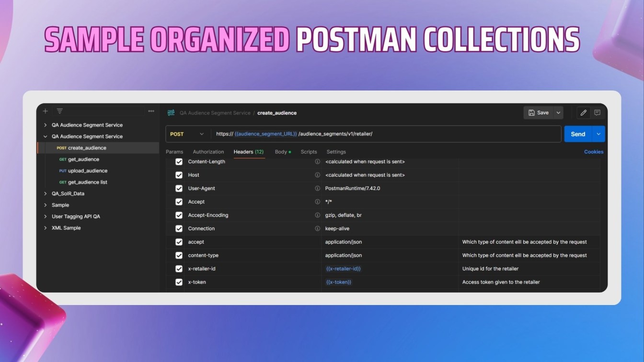The width and height of the screenshot is (644, 362).
Task: Click 'Access token given to the retailer' description
Action: (x=501, y=283)
